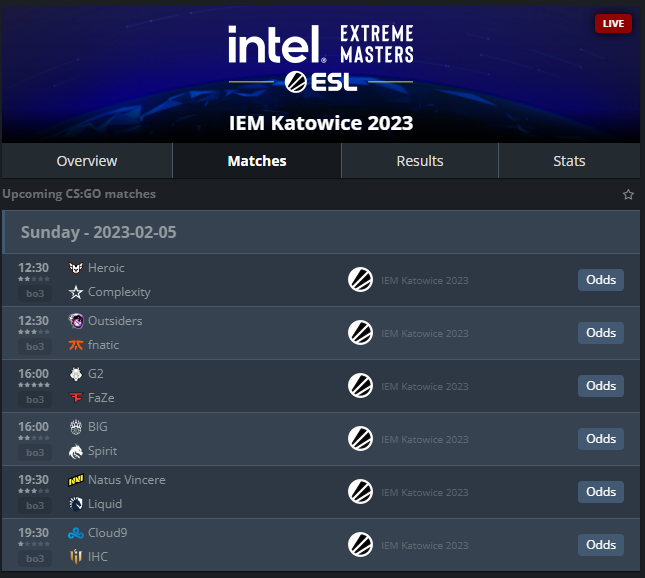Click 12:30 time of Outsiders vs fnatic match
This screenshot has height=578, width=645.
pyautogui.click(x=33, y=321)
